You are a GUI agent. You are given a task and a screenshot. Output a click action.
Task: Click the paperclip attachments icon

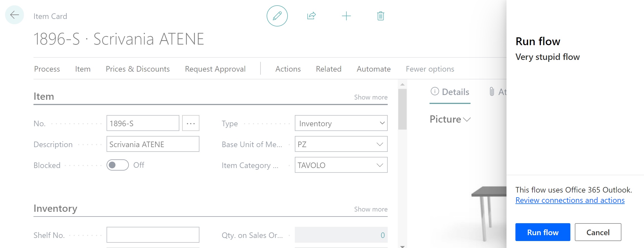(492, 91)
